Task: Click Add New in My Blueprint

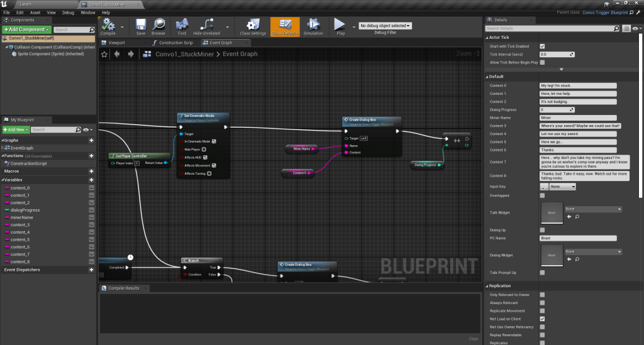Action: pyautogui.click(x=15, y=129)
